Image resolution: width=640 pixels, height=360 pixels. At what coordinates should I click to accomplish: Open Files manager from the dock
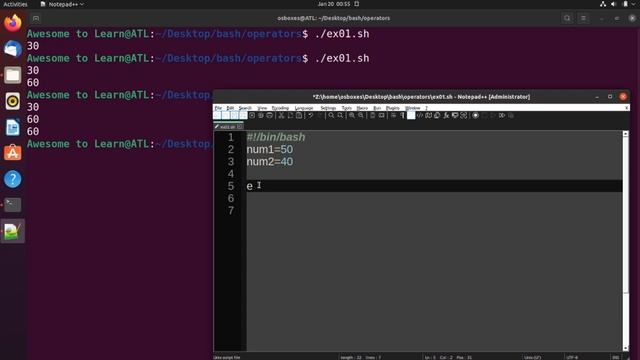(13, 75)
